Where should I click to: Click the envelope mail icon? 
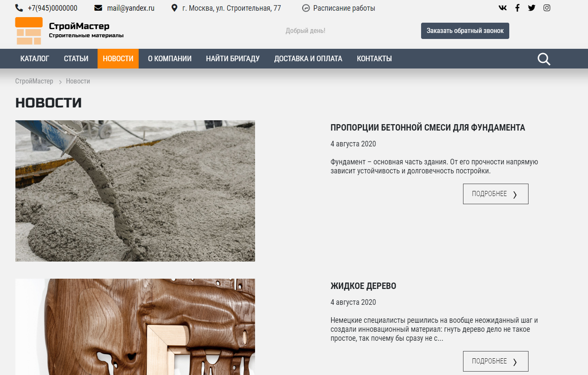[98, 8]
